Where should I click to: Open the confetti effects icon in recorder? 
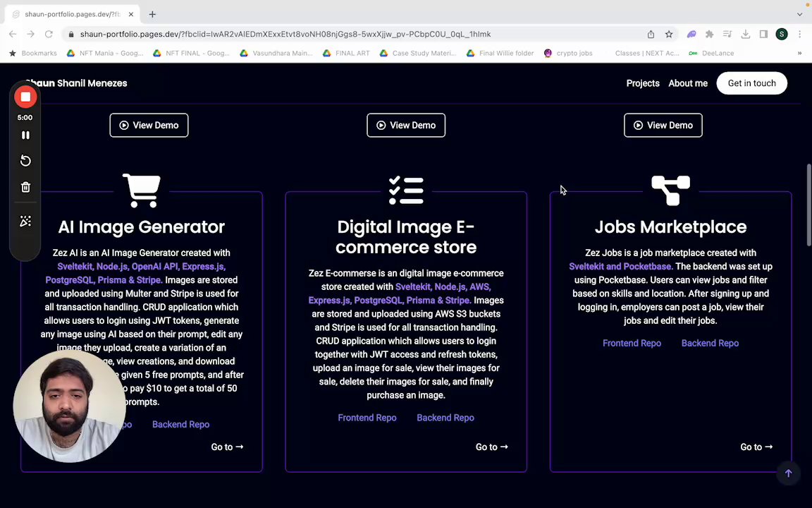coord(25,222)
